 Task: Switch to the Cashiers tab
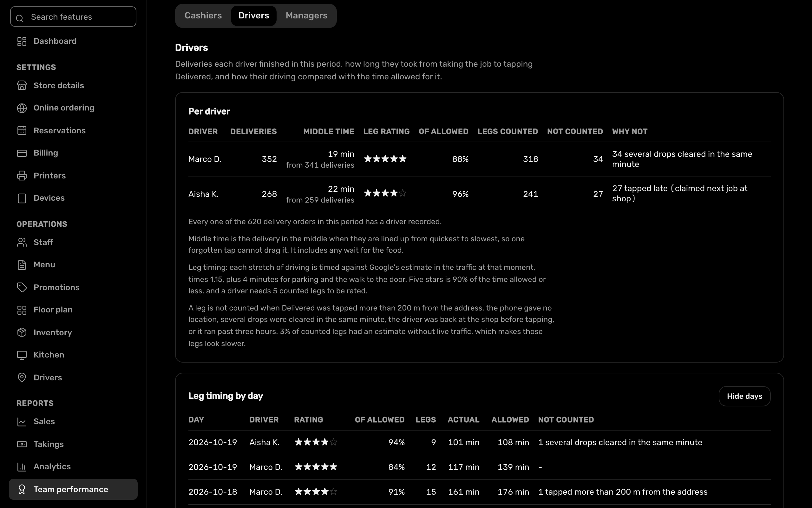click(203, 16)
